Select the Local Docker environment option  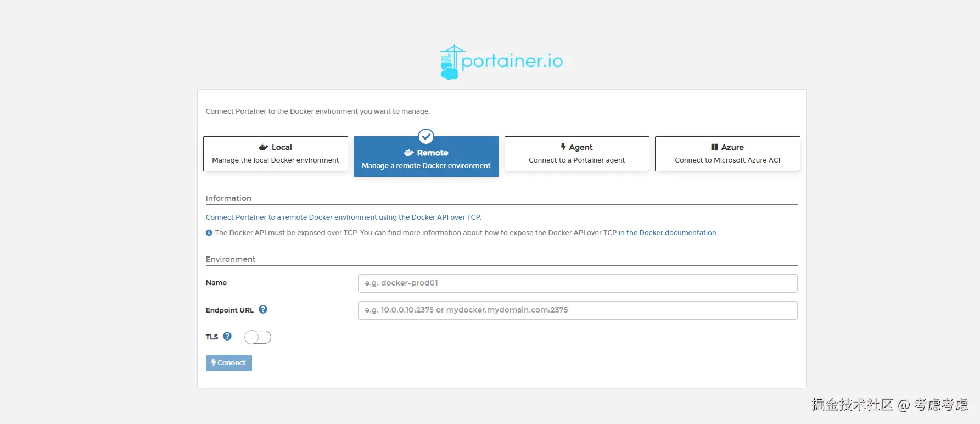coord(276,154)
